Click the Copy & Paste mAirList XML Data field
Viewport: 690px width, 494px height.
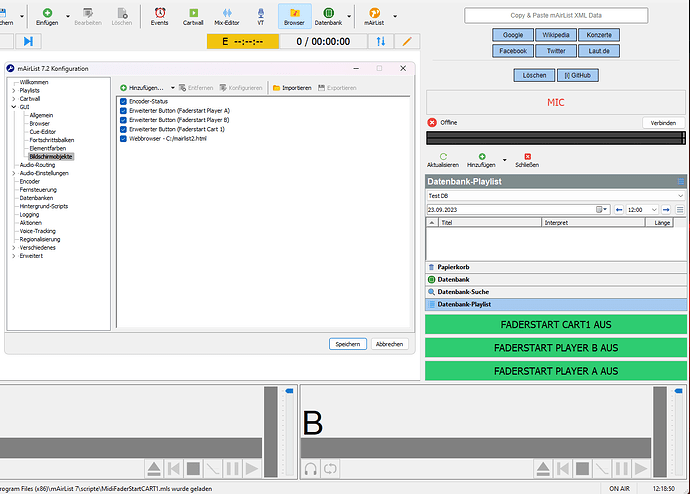coord(556,15)
